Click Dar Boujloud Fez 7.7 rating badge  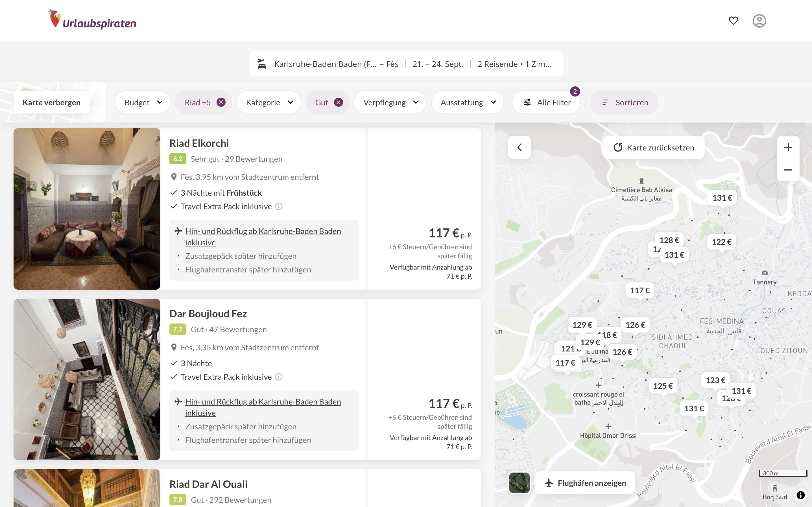point(178,329)
